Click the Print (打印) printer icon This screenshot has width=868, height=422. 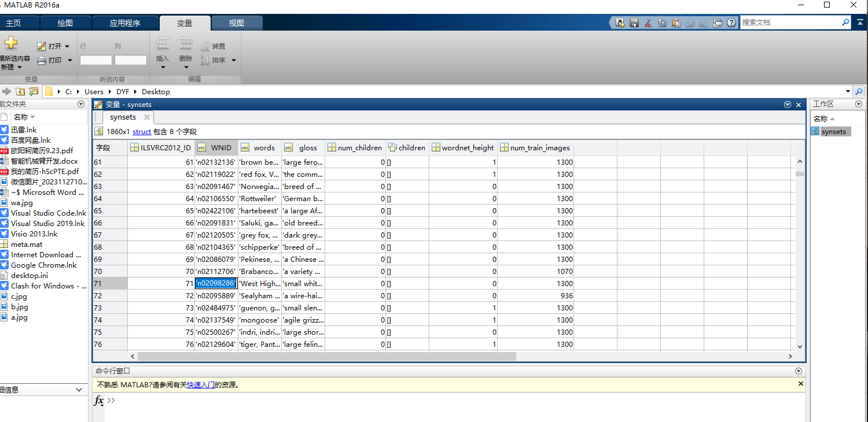click(x=42, y=60)
